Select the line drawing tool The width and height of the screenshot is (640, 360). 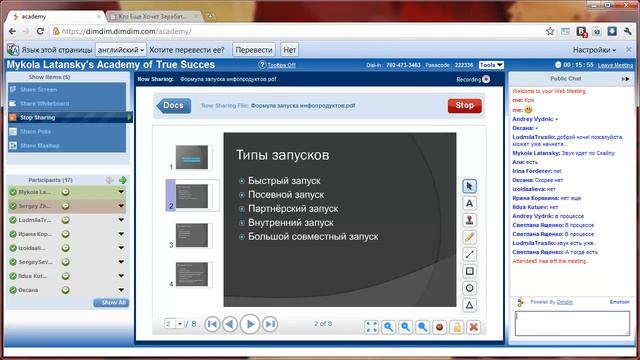[x=469, y=254]
